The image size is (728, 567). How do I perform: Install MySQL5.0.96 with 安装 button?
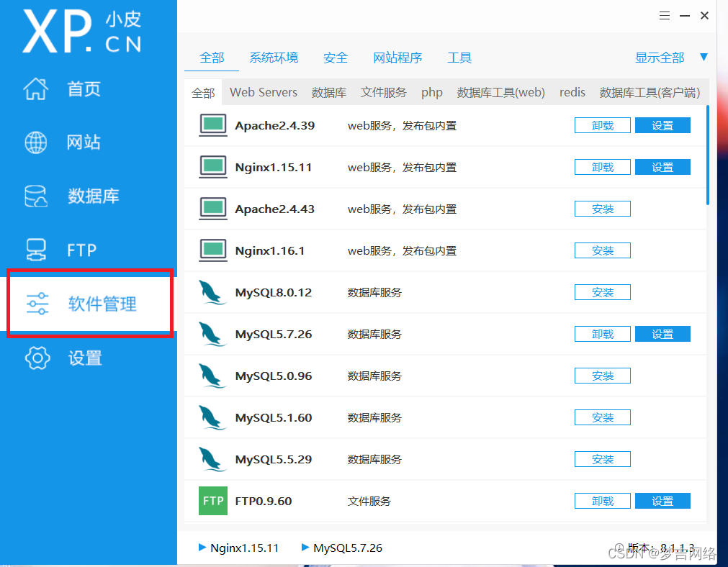coord(602,376)
